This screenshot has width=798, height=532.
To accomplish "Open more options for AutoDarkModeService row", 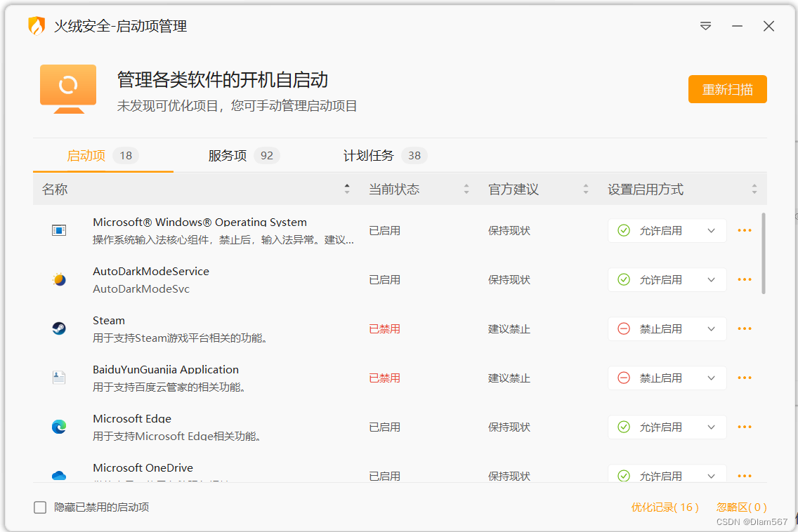I will click(x=745, y=280).
